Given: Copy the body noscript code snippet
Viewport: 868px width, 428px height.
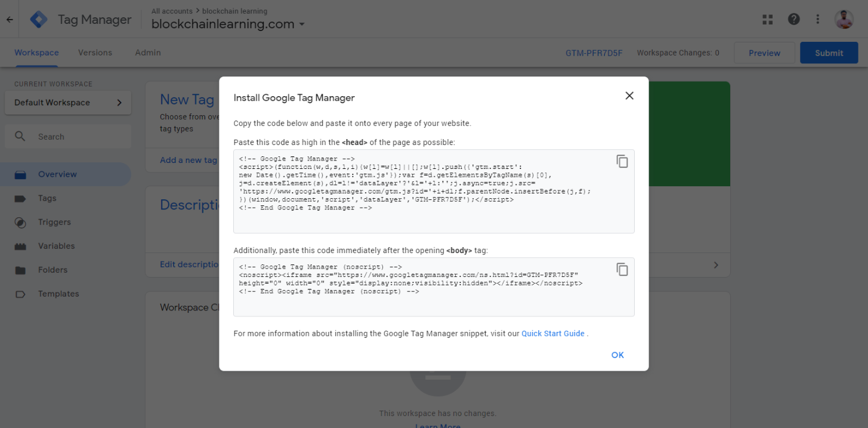Looking at the screenshot, I should (622, 269).
